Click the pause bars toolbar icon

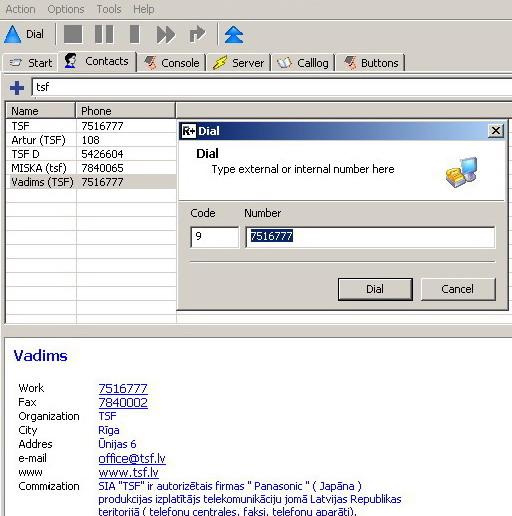coord(104,34)
